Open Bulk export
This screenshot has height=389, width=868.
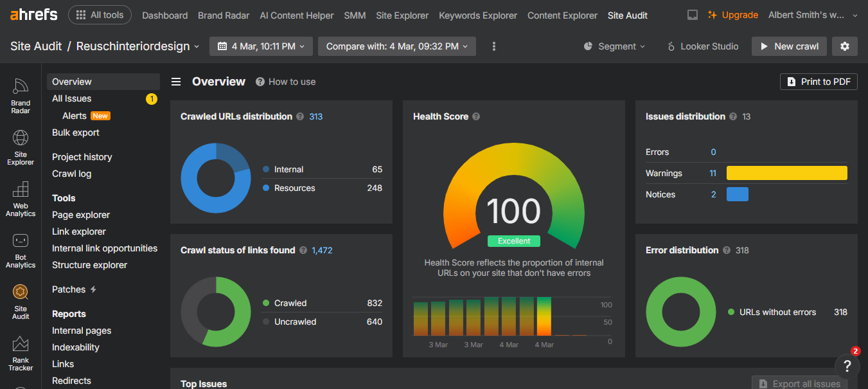click(76, 132)
